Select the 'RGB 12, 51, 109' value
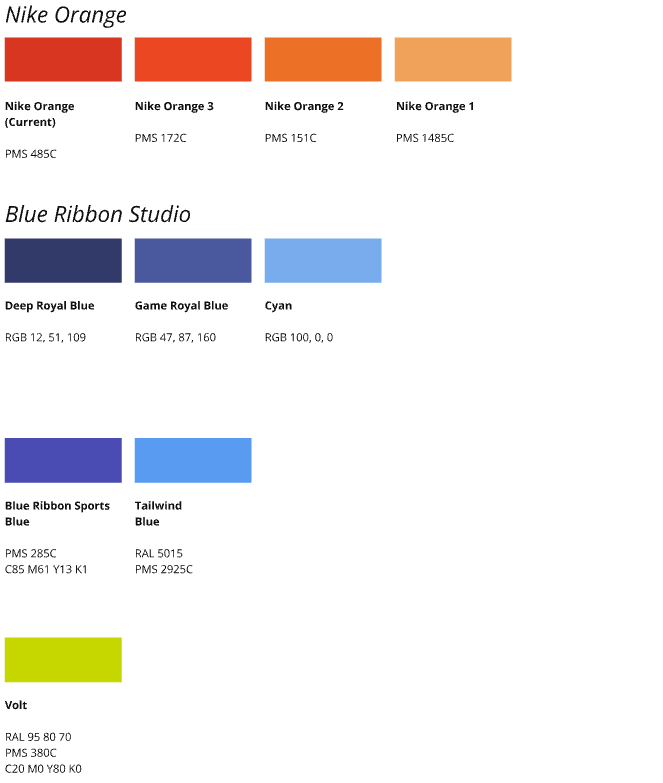 [45, 338]
